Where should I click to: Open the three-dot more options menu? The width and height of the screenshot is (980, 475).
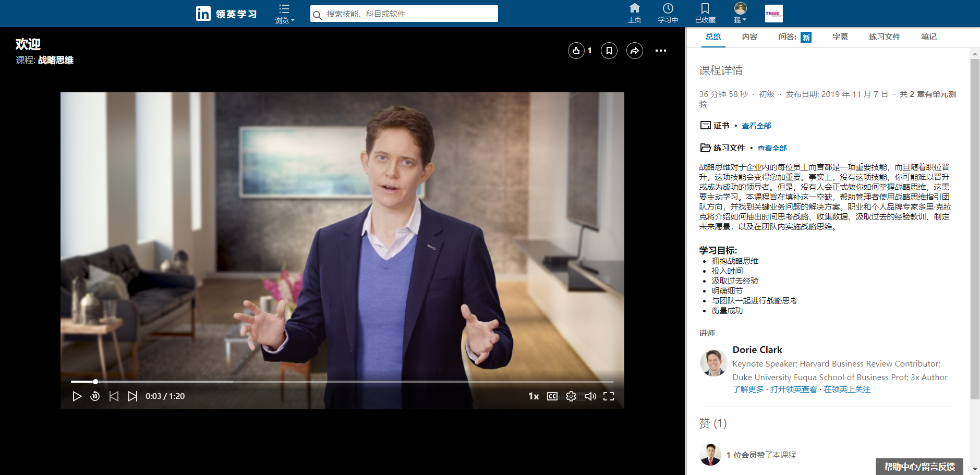[x=661, y=51]
